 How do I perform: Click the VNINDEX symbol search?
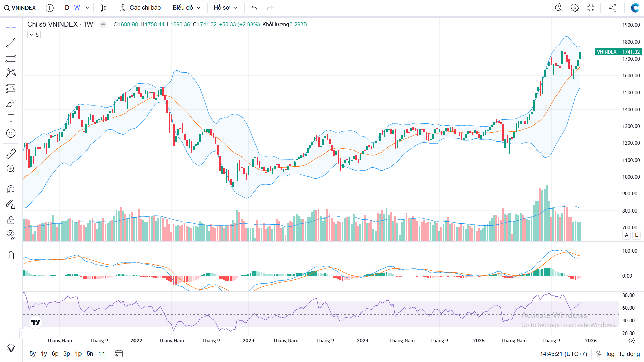(x=20, y=8)
